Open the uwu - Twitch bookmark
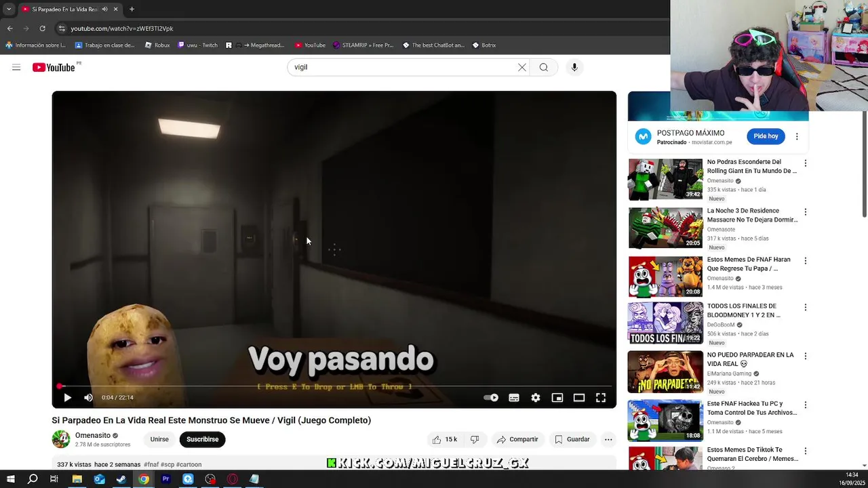868x488 pixels. point(197,45)
